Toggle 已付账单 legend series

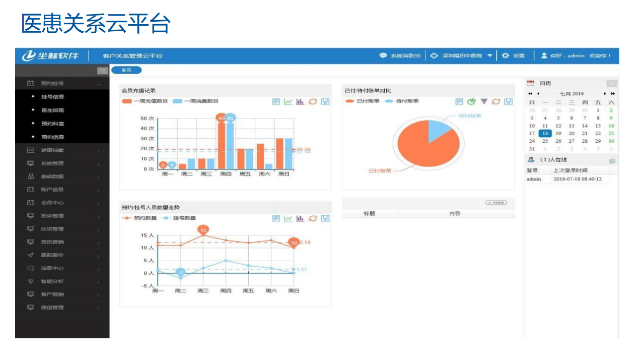(x=363, y=101)
